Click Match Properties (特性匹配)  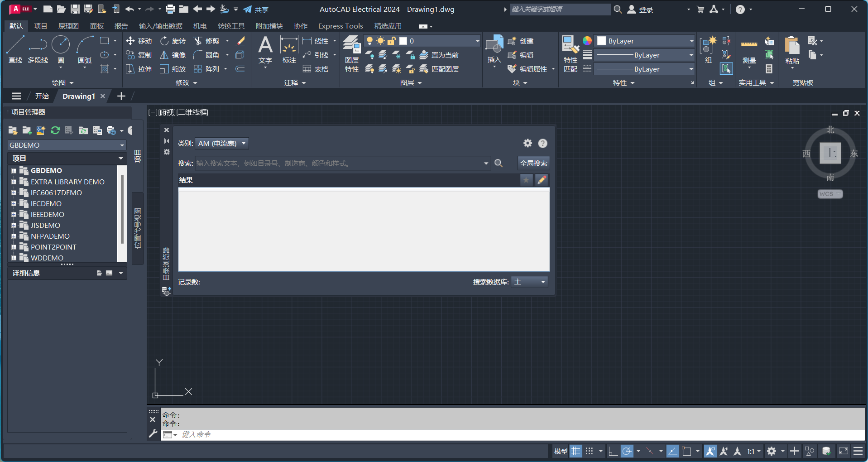point(571,53)
